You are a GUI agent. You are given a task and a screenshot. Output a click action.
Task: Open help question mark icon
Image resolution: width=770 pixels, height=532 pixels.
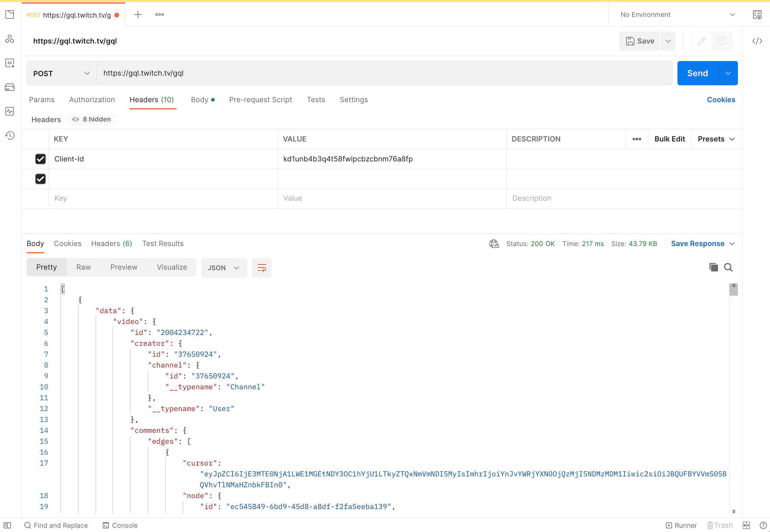pyautogui.click(x=763, y=525)
